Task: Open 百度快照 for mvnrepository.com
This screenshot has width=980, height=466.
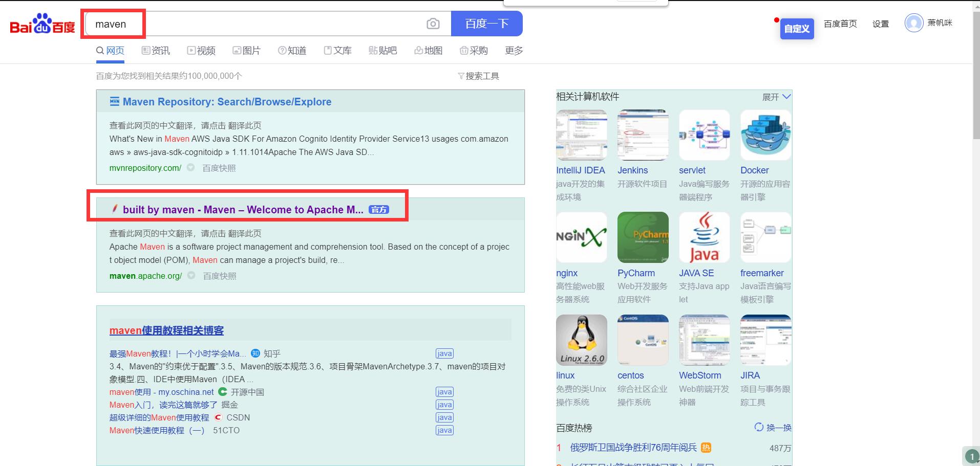Action: click(x=219, y=168)
